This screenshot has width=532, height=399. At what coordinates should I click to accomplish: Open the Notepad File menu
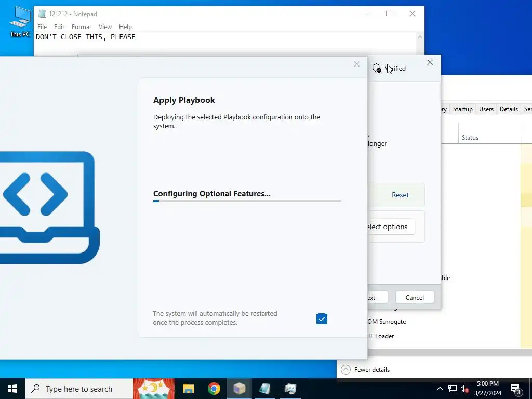tap(42, 27)
